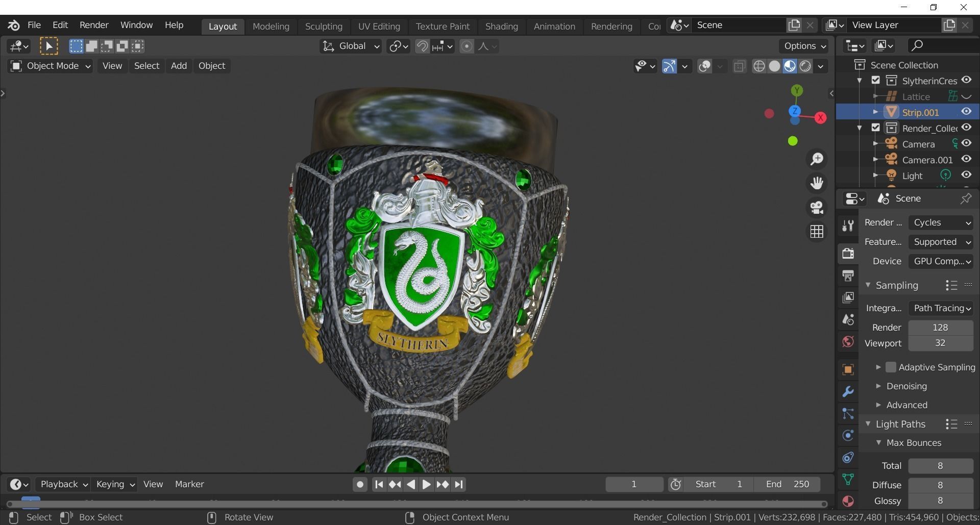
Task: Open the Device GPU Compute dropdown
Action: (x=941, y=261)
